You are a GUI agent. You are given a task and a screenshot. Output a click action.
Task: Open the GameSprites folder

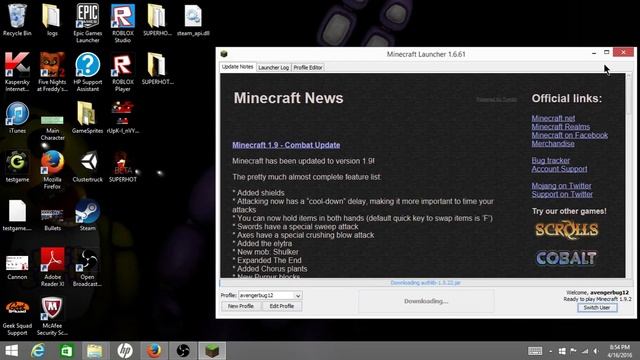[87, 118]
